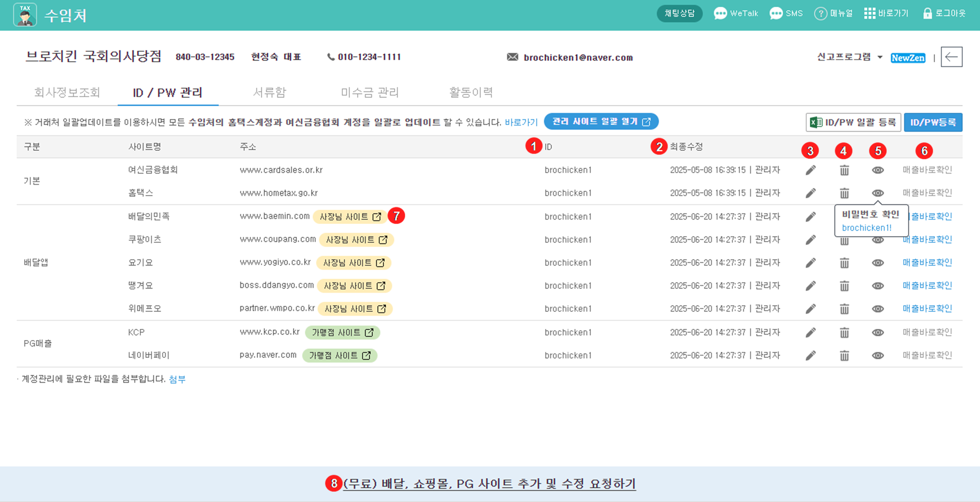Edit the KCP account with pencil icon

point(811,332)
